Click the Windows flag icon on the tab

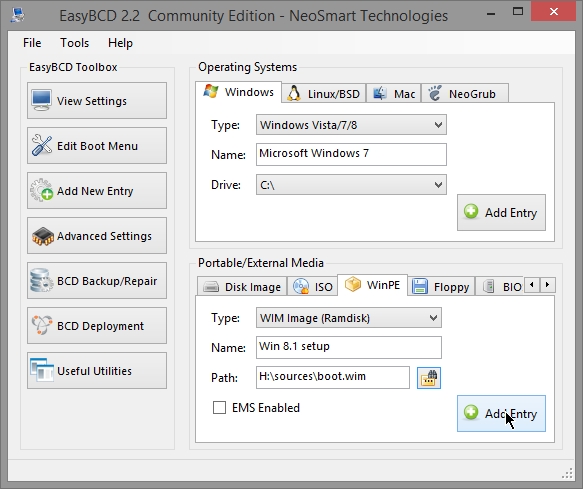point(211,91)
